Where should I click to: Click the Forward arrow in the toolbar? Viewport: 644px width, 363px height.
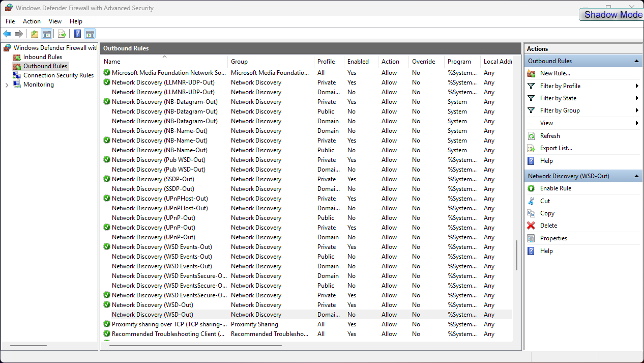19,34
